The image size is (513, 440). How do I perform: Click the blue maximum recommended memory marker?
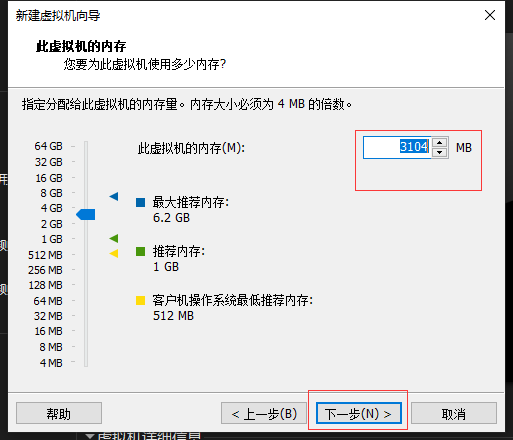click(114, 196)
